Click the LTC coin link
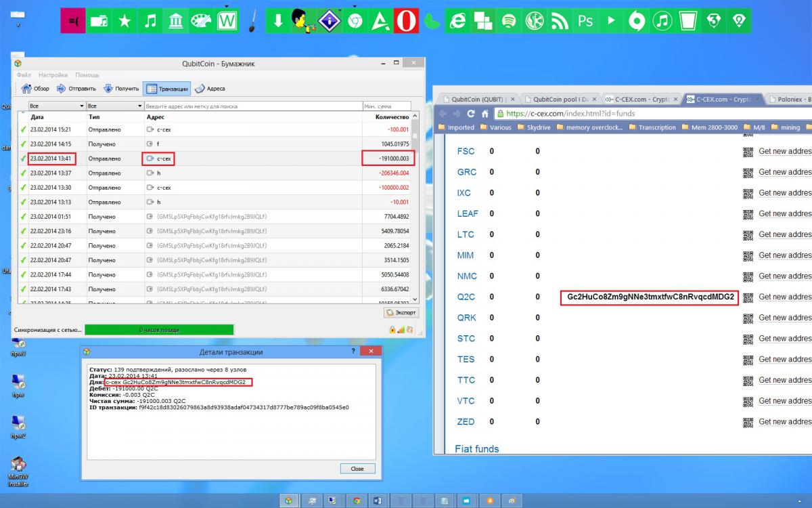 pyautogui.click(x=466, y=234)
